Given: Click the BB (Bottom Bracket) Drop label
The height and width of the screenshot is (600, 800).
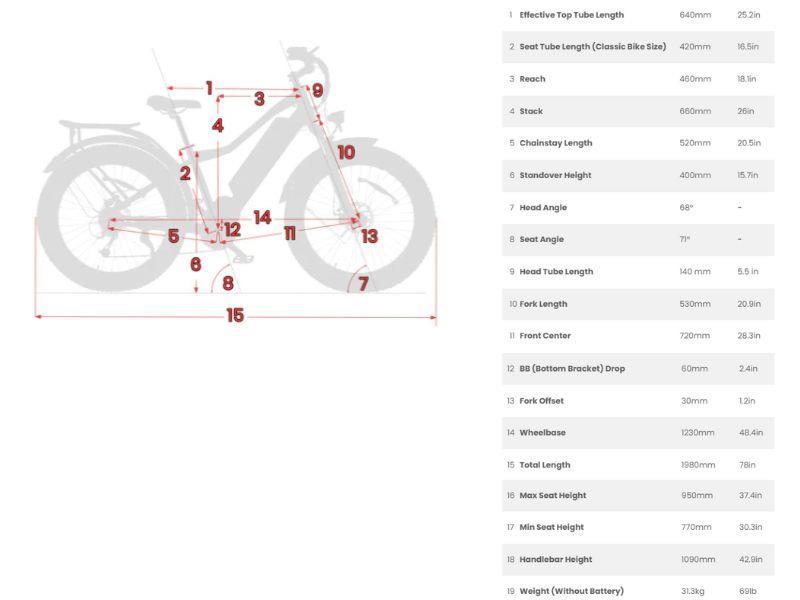Looking at the screenshot, I should coord(571,368).
